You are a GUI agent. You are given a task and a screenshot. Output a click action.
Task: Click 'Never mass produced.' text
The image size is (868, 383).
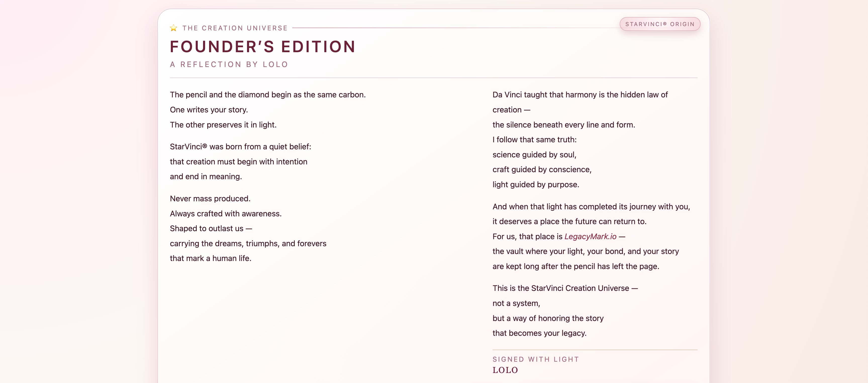click(x=210, y=199)
